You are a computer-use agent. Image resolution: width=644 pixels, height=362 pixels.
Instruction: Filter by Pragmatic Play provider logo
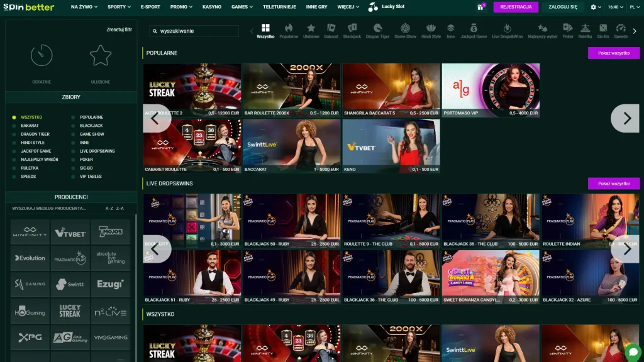tap(70, 258)
